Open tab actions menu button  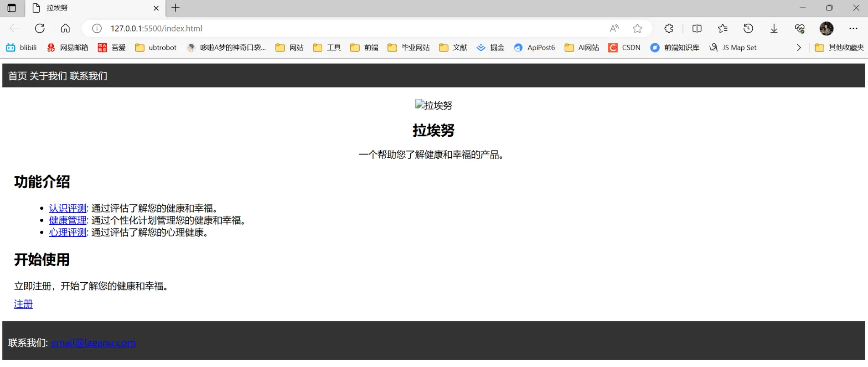point(12,8)
